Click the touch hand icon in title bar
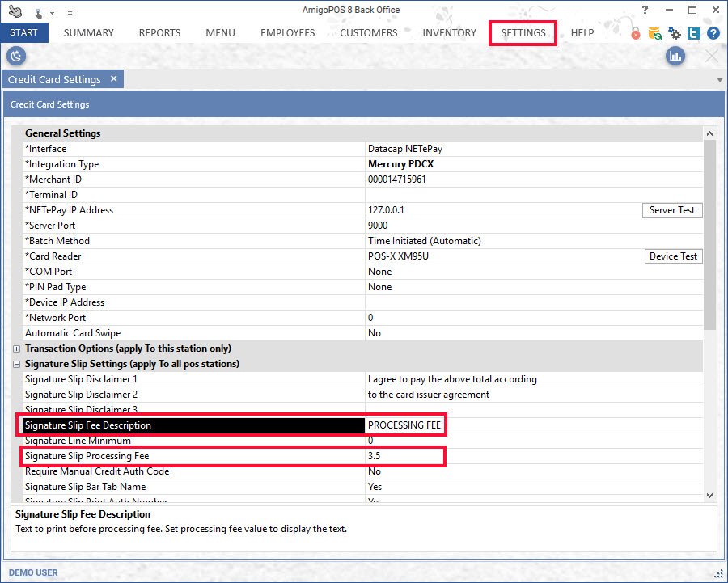 click(x=15, y=11)
